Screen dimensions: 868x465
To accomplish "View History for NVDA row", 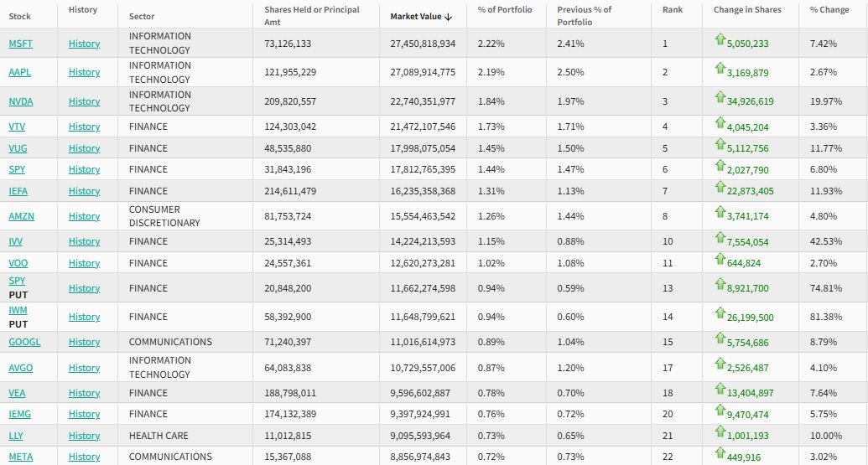I will click(x=84, y=101).
